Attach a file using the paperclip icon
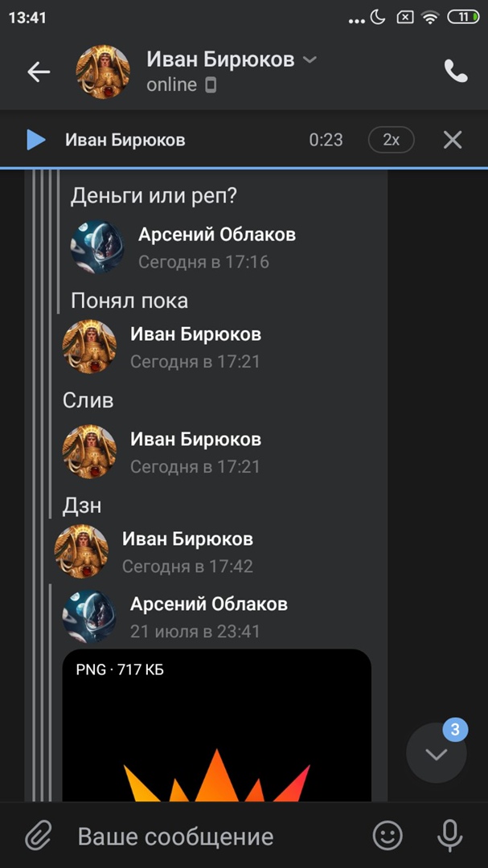Image resolution: width=488 pixels, height=868 pixels. tap(39, 836)
